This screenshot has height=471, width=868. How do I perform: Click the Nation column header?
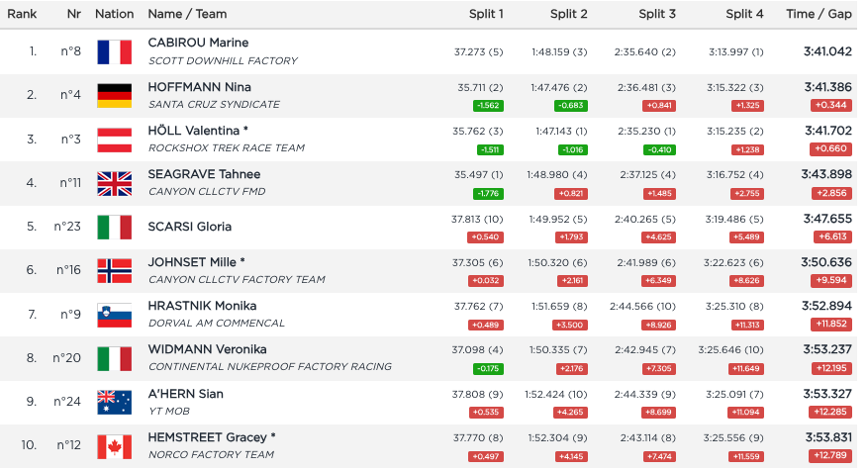[114, 14]
